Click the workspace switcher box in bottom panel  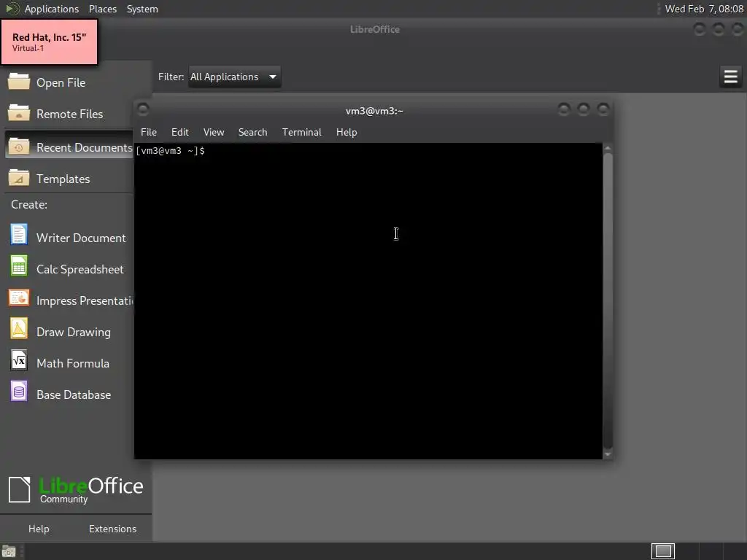pos(663,551)
